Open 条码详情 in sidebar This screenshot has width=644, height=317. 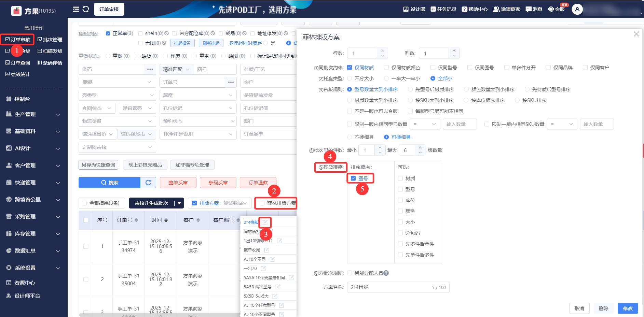tap(50, 63)
